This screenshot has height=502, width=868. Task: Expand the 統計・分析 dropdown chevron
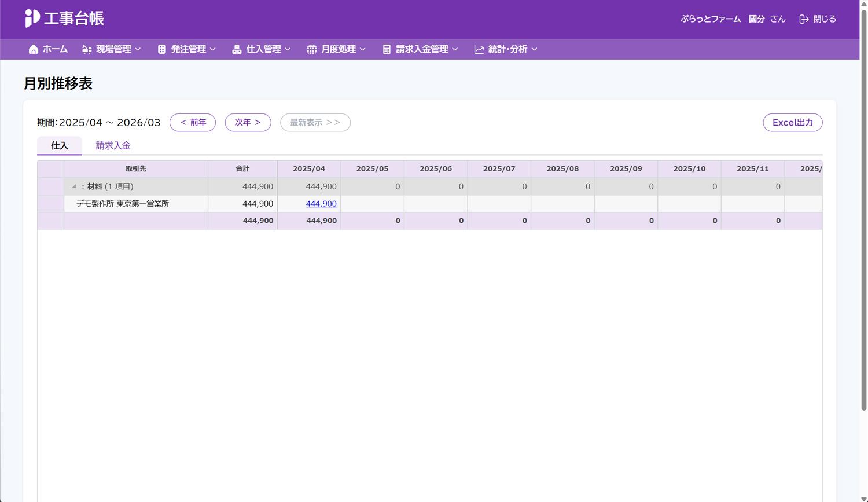pyautogui.click(x=534, y=49)
